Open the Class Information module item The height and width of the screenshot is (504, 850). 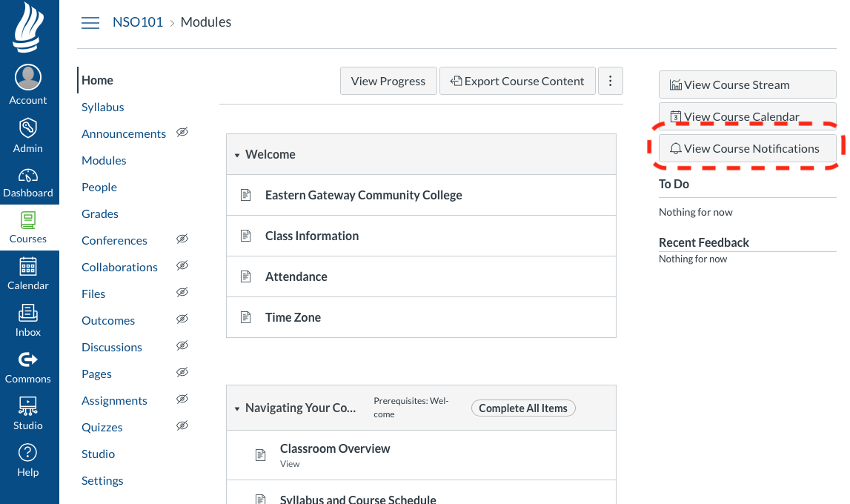[312, 236]
